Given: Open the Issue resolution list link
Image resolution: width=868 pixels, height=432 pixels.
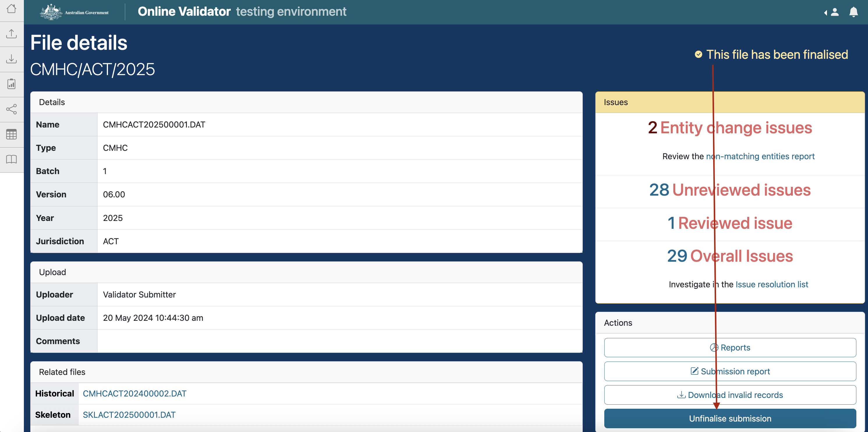Looking at the screenshot, I should pos(772,284).
